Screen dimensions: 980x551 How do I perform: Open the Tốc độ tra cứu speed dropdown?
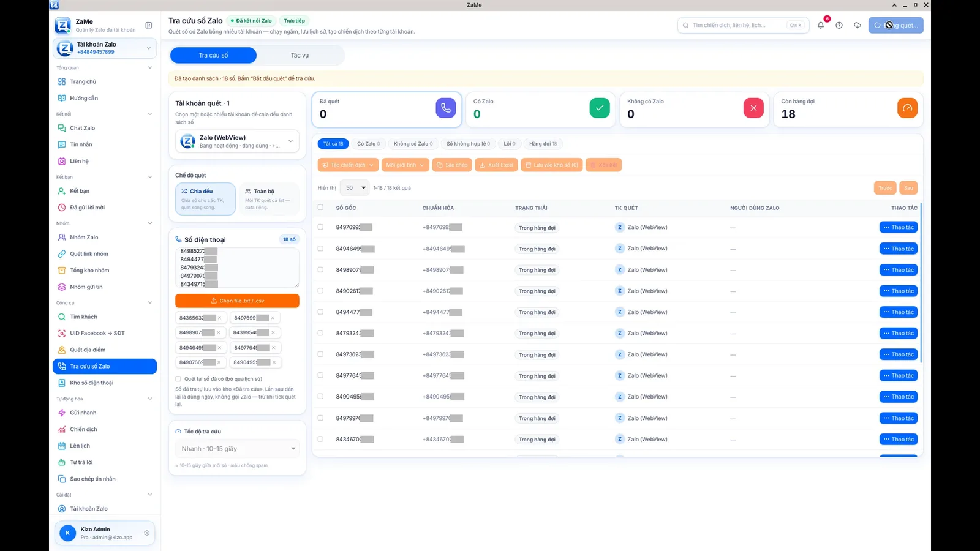tap(237, 449)
